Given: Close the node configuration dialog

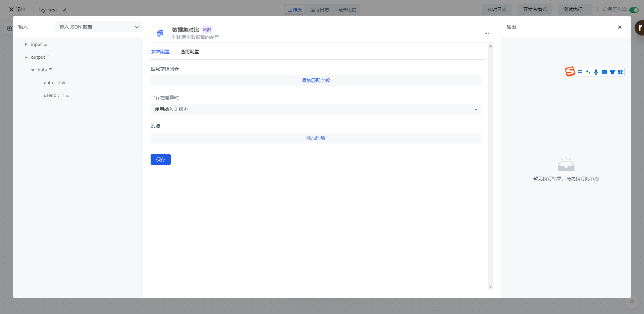Looking at the screenshot, I should coord(620,27).
